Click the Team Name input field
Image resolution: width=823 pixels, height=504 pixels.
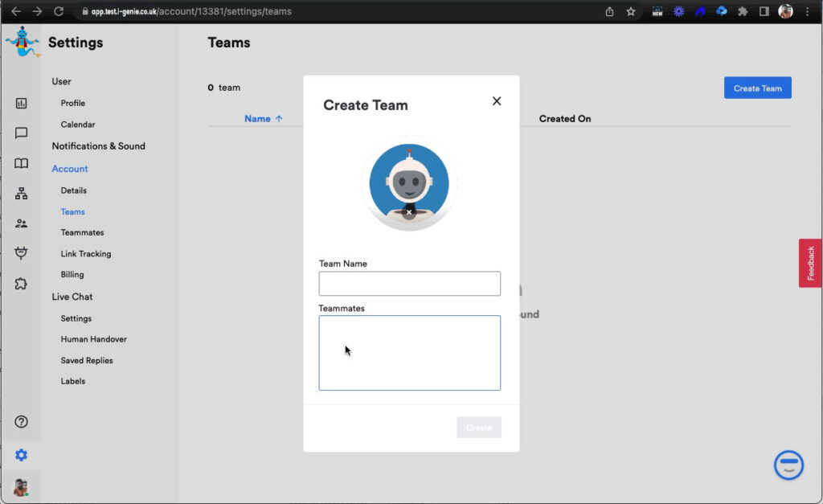[x=409, y=284]
